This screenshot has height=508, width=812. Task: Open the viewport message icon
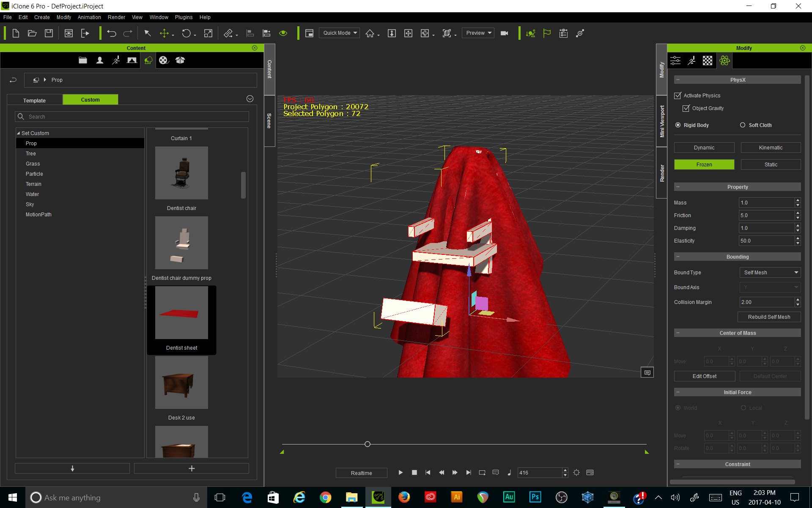tap(647, 373)
